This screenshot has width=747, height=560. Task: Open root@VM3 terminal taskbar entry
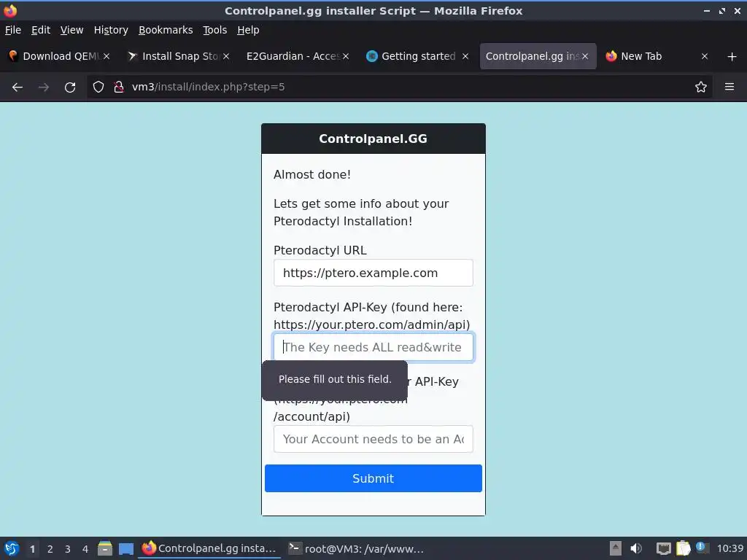(356, 548)
